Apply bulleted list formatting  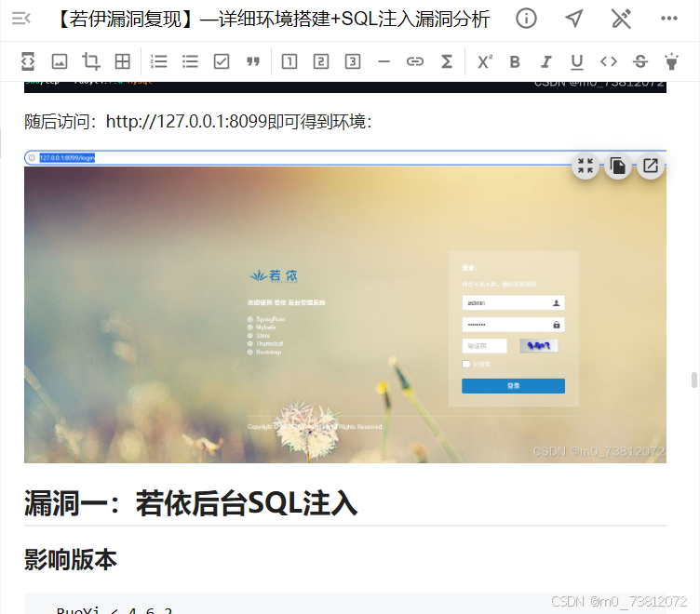190,61
